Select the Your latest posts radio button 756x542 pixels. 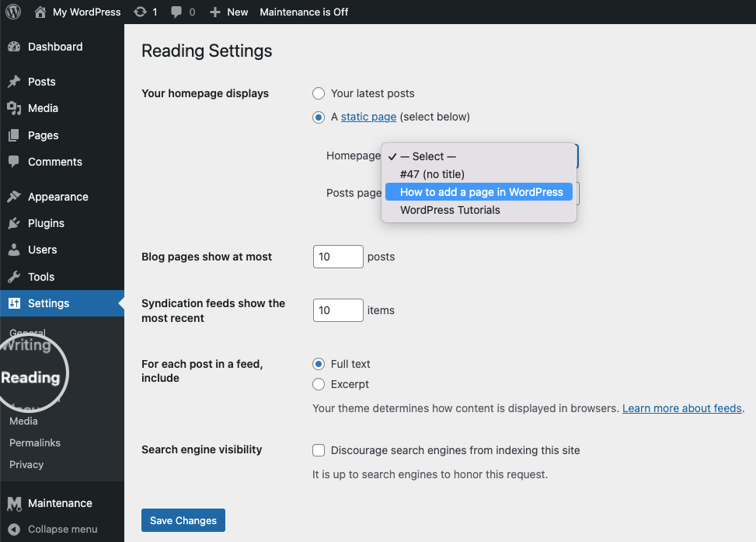click(319, 93)
